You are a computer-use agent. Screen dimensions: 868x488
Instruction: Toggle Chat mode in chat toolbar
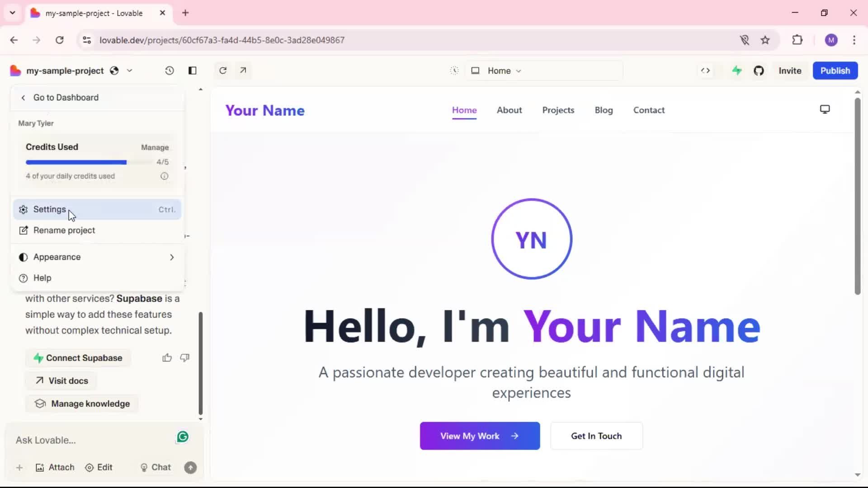pyautogui.click(x=156, y=468)
